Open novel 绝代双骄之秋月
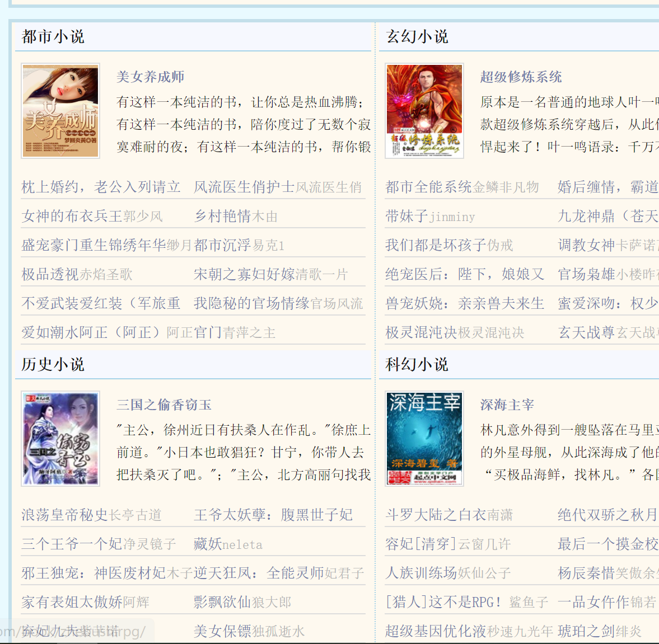 click(x=608, y=515)
